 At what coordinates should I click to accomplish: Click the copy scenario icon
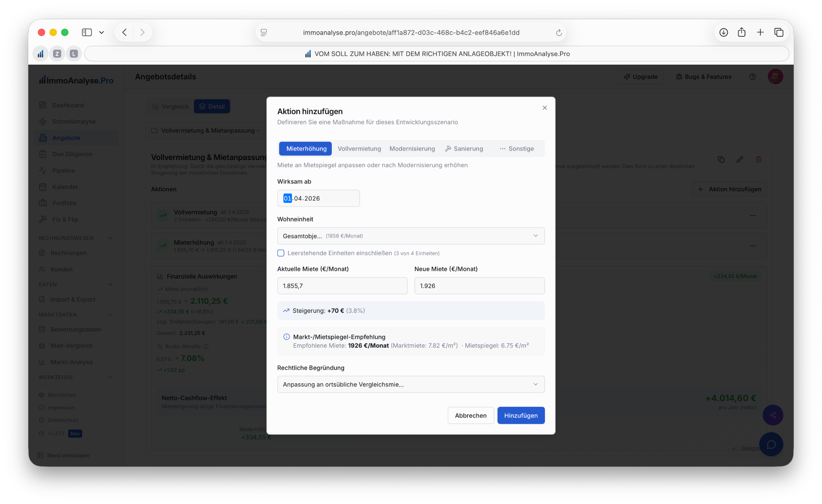pos(721,160)
